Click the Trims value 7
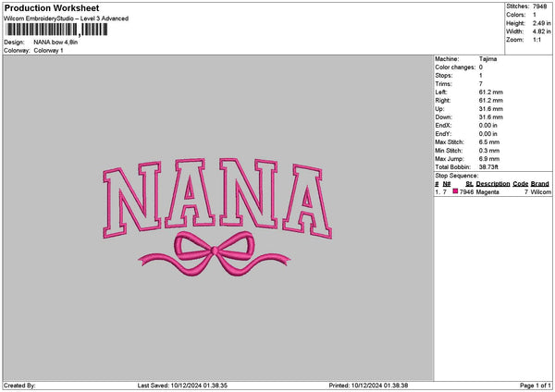Image resolution: width=555 pixels, height=392 pixels. 481,84
